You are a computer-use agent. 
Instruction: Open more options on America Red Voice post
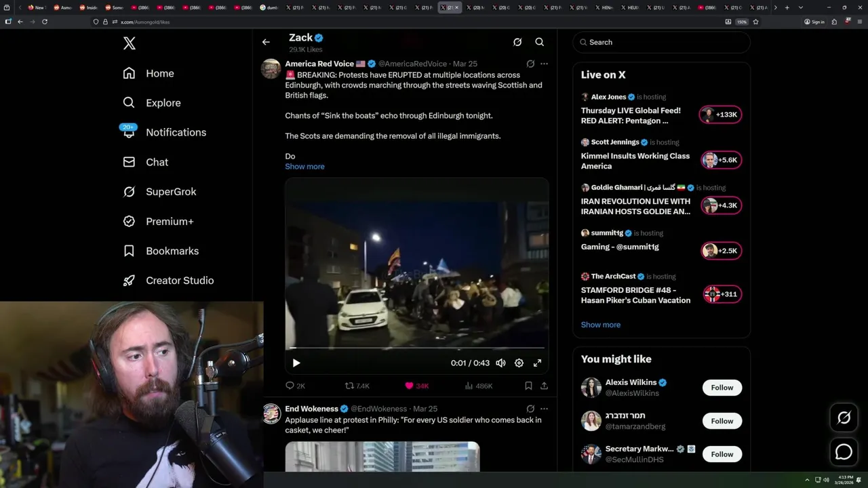(544, 64)
